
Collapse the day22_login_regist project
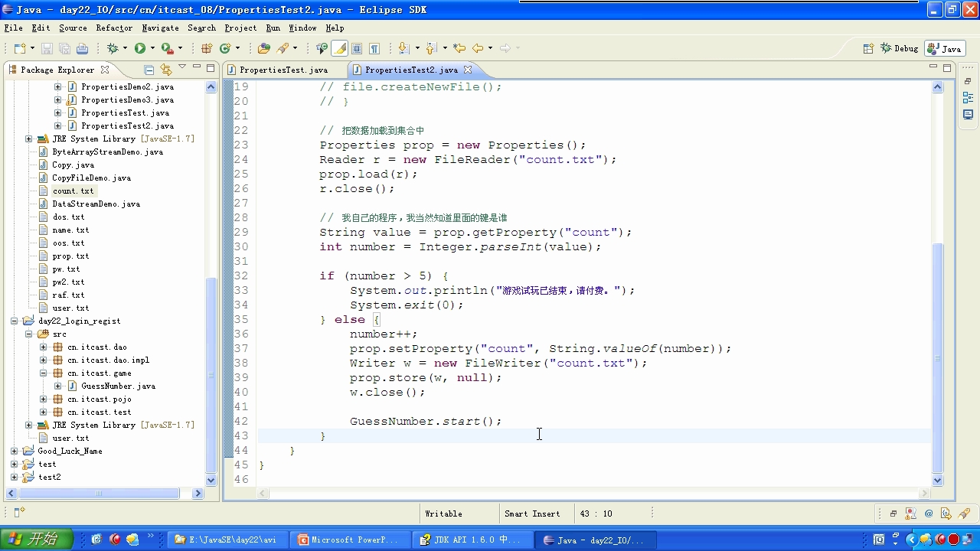pyautogui.click(x=15, y=321)
